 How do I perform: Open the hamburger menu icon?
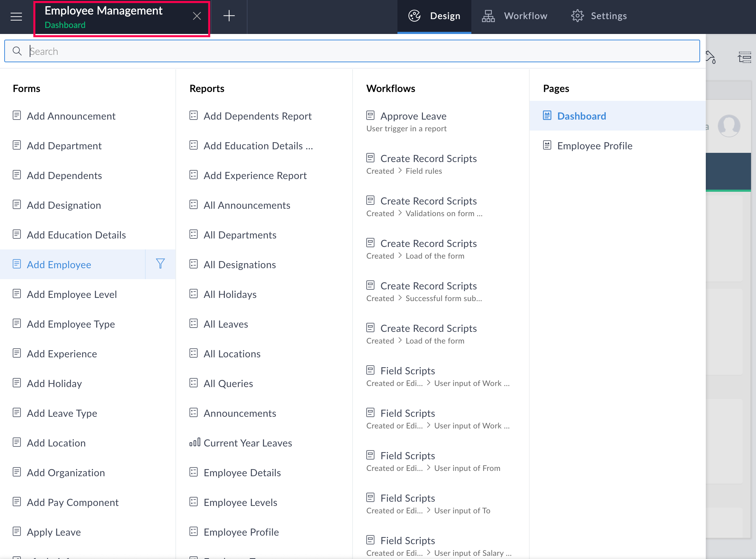pos(16,16)
